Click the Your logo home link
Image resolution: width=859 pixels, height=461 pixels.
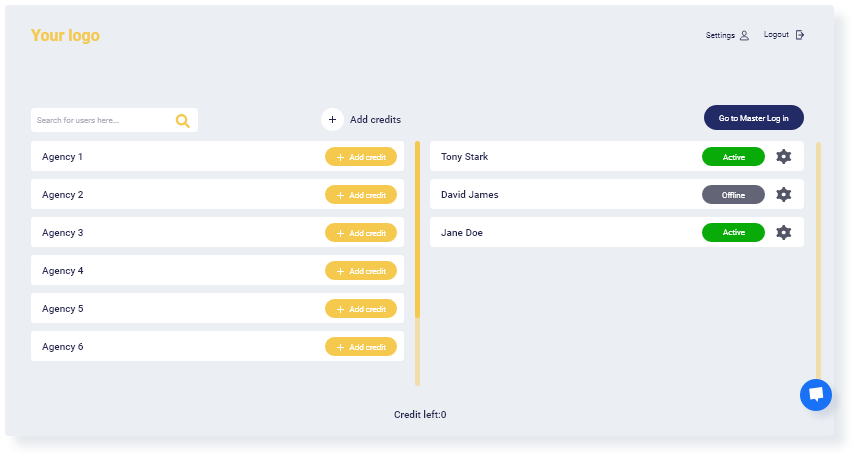65,36
